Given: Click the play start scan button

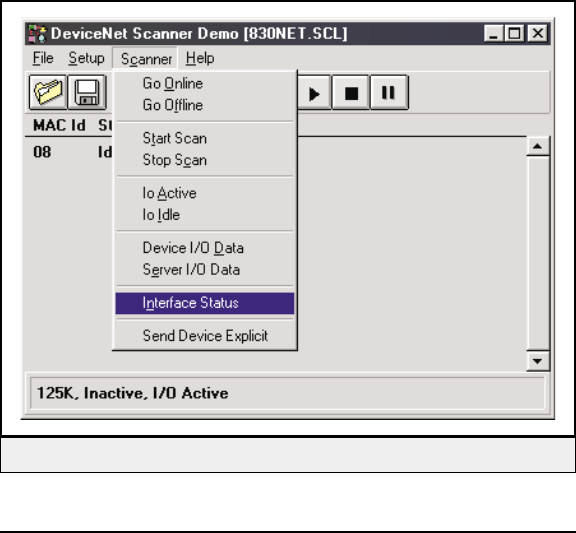Looking at the screenshot, I should (x=314, y=93).
